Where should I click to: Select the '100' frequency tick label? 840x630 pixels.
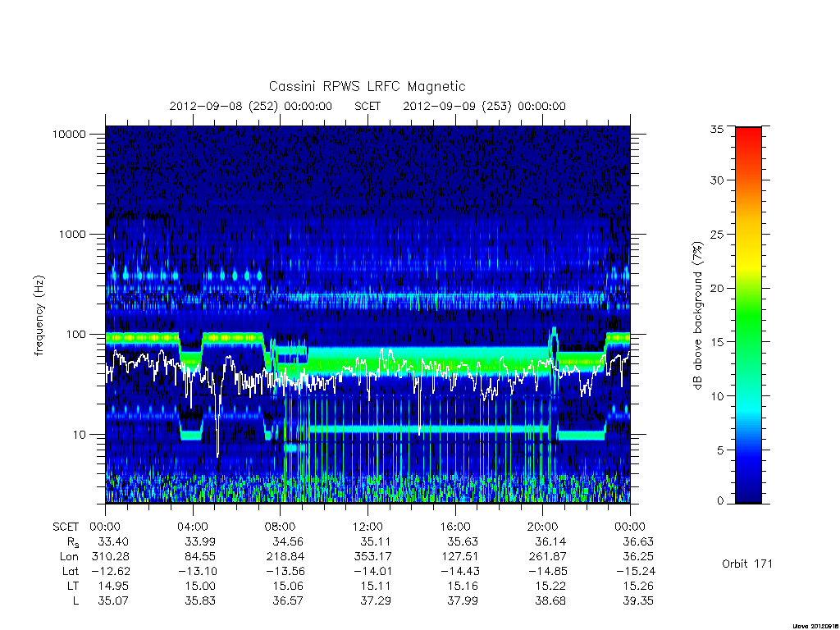coord(75,335)
